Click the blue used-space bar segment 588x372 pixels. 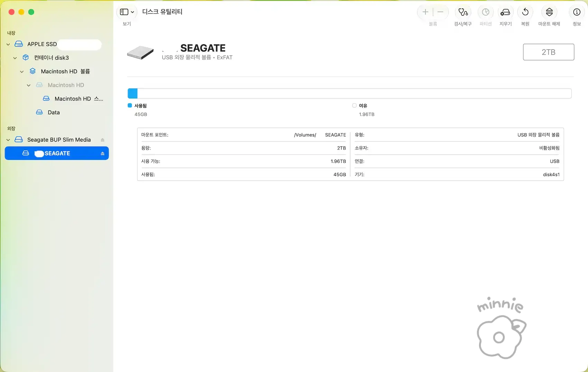(133, 93)
